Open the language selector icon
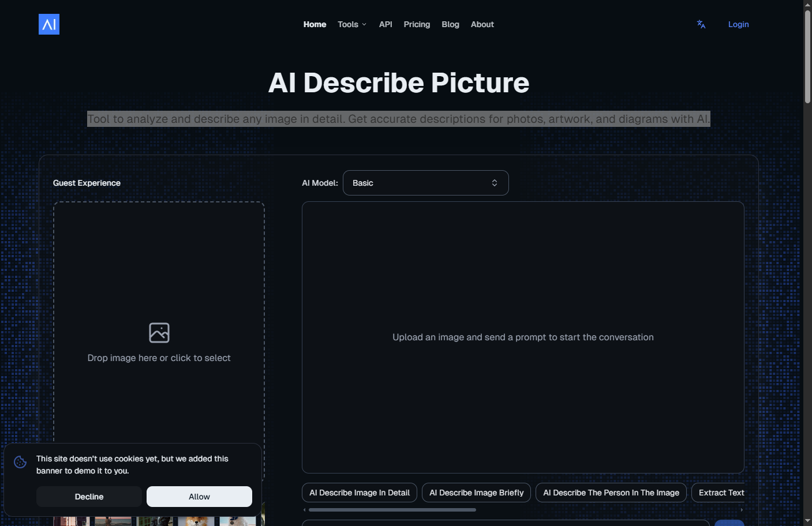Image resolution: width=812 pixels, height=526 pixels. (700, 24)
